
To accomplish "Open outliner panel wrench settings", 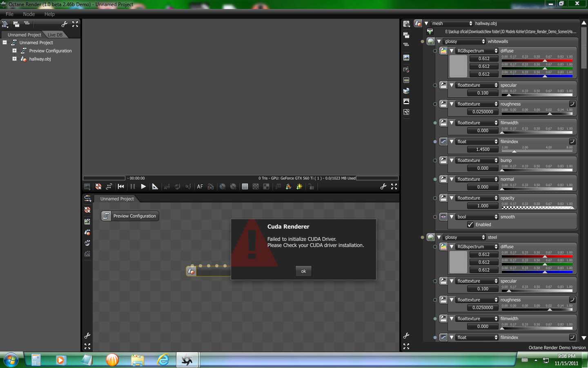I will (64, 24).
